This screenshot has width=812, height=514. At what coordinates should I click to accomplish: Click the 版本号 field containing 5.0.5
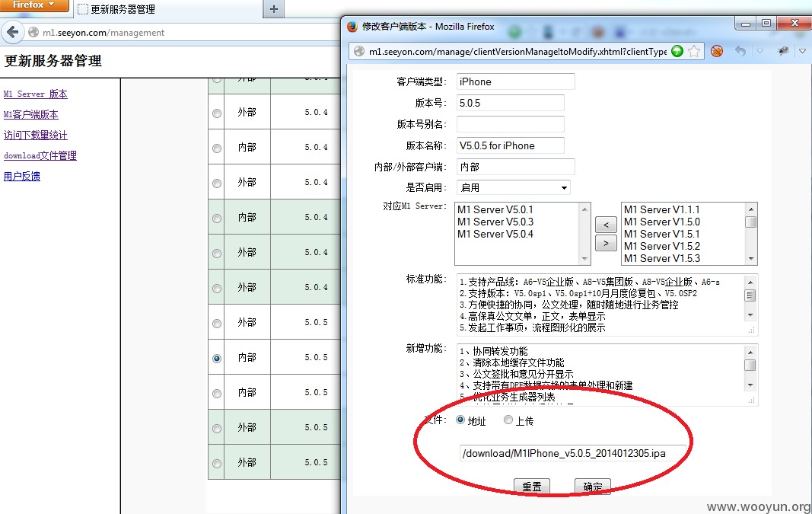[511, 103]
